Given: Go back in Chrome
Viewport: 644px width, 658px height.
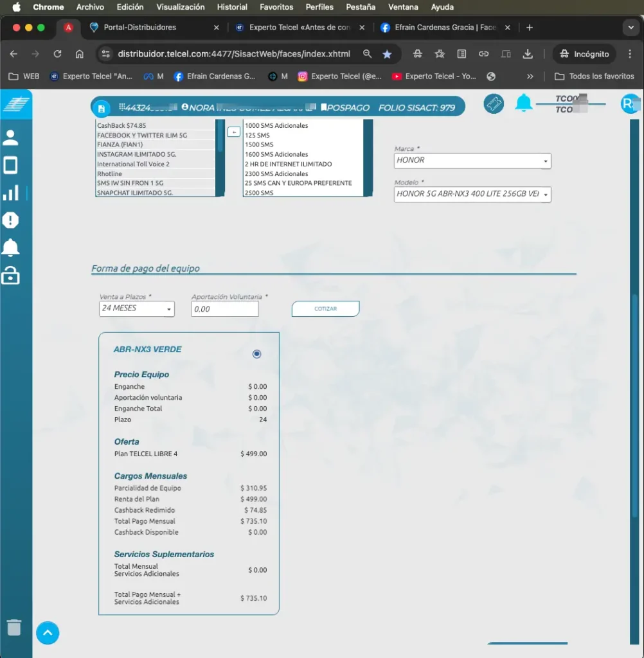Looking at the screenshot, I should click(x=13, y=54).
